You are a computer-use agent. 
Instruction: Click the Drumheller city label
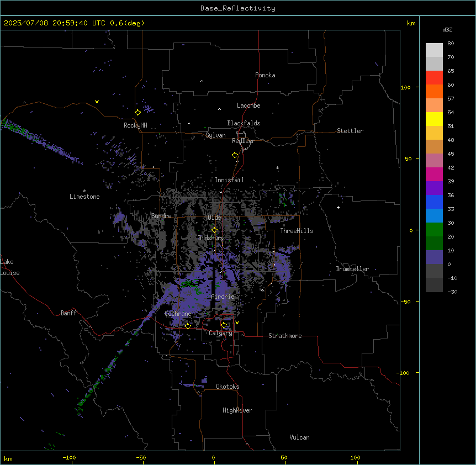click(352, 269)
